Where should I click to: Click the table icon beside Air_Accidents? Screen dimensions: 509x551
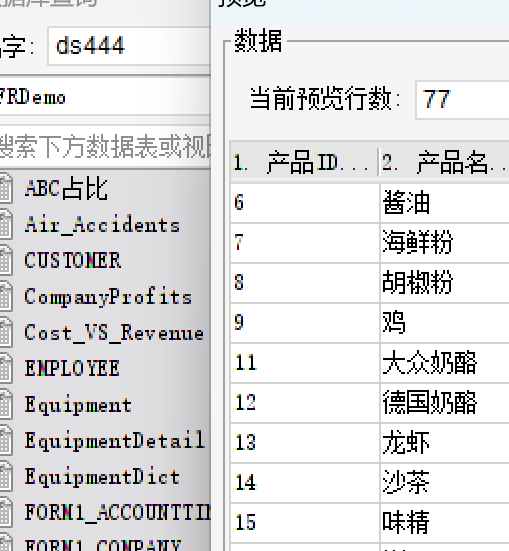pos(6,225)
